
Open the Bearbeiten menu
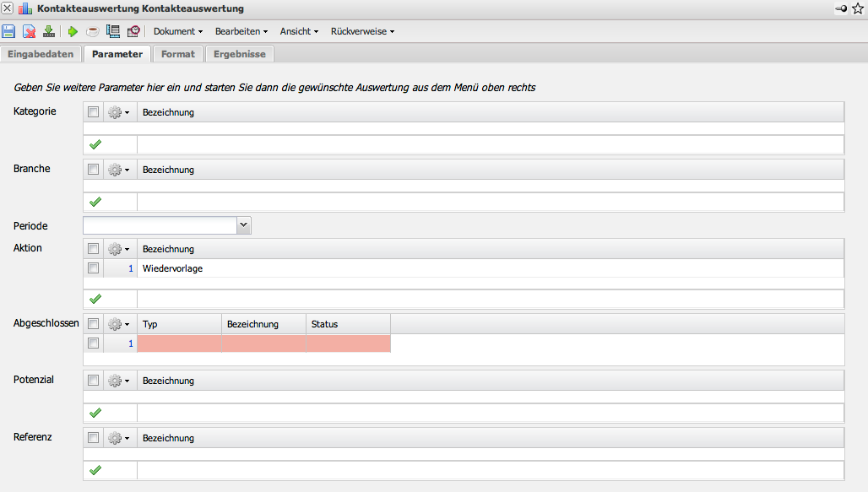tap(241, 31)
